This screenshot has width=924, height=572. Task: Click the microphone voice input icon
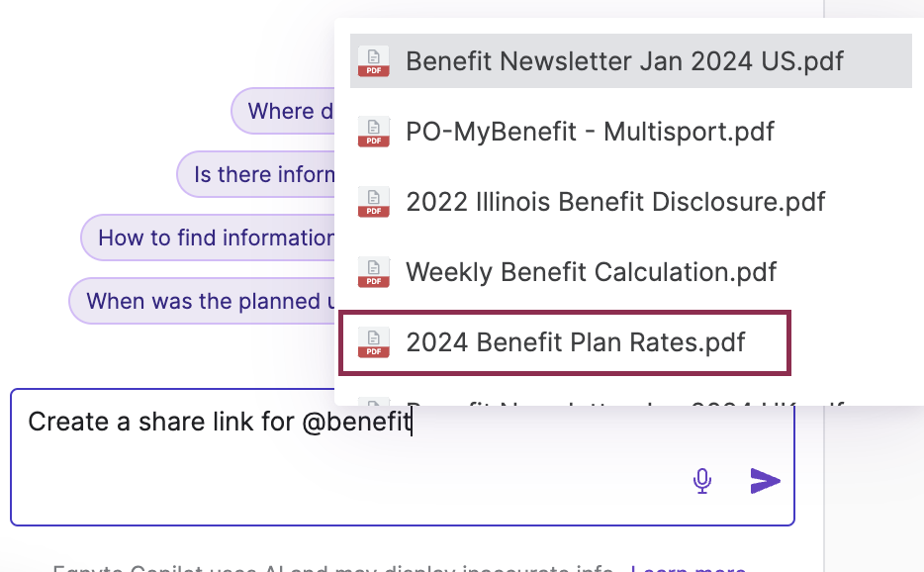point(701,481)
